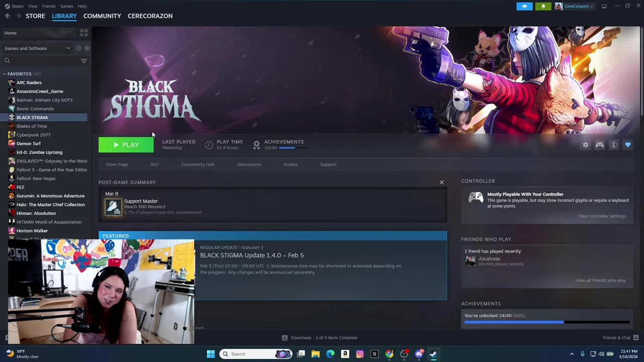
Task: Launch BLACK STIGMA with PLAY button
Action: [126, 145]
